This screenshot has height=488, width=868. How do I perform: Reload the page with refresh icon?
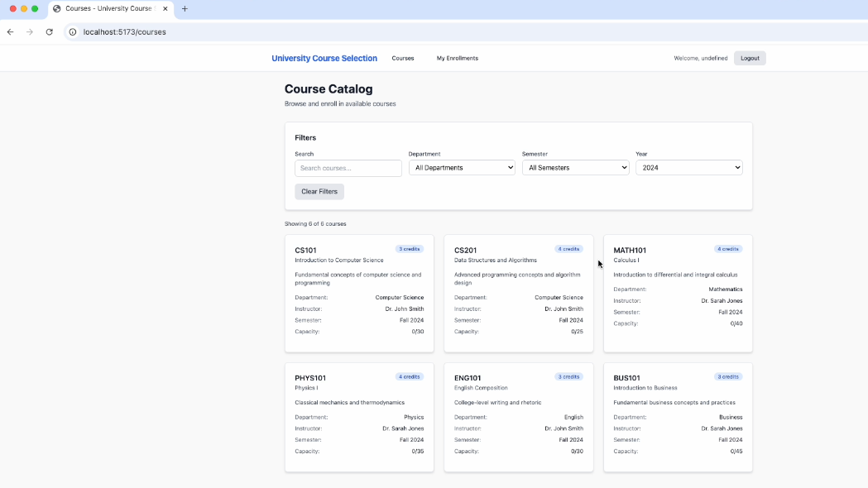50,32
